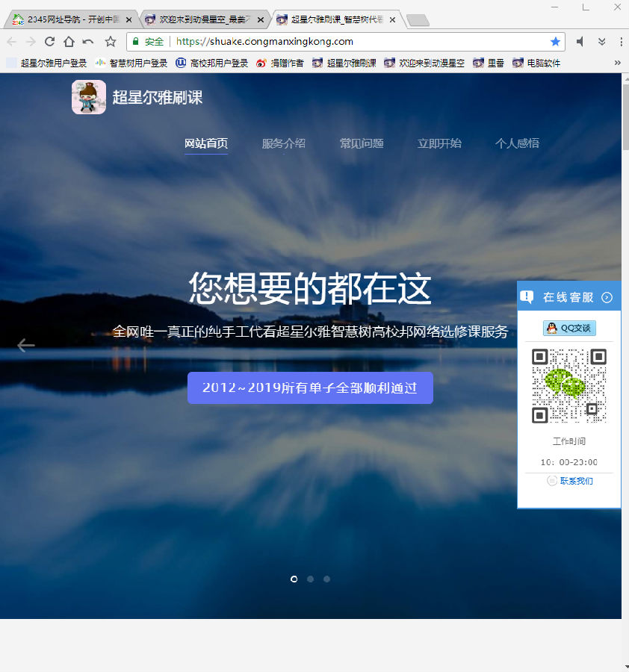
Task: Mute the page with the speaker icon
Action: 580,42
